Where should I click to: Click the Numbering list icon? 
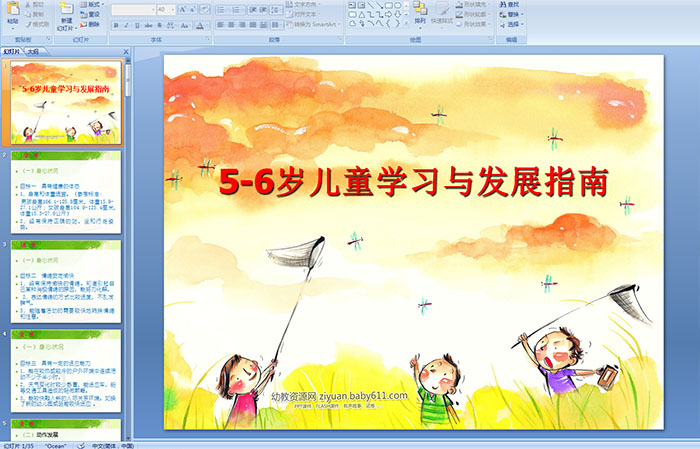click(236, 10)
